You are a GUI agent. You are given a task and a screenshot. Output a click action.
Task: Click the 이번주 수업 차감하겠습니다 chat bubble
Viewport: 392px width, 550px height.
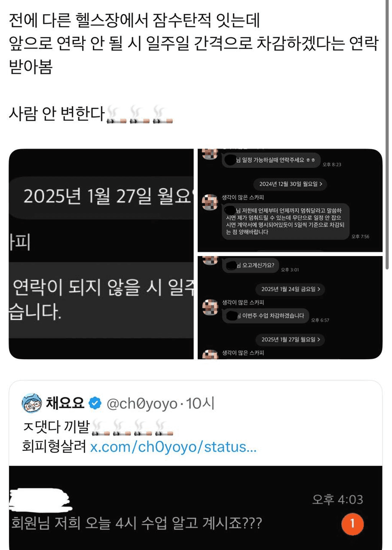(266, 316)
